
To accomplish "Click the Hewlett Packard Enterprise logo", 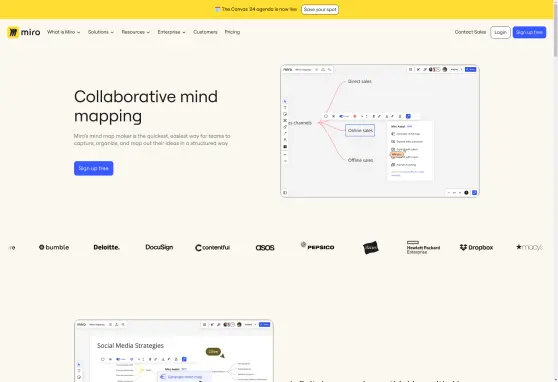I will tap(423, 247).
